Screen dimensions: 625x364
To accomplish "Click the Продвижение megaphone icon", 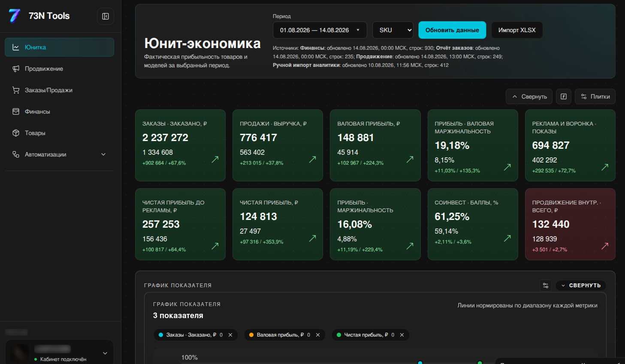I will [16, 69].
